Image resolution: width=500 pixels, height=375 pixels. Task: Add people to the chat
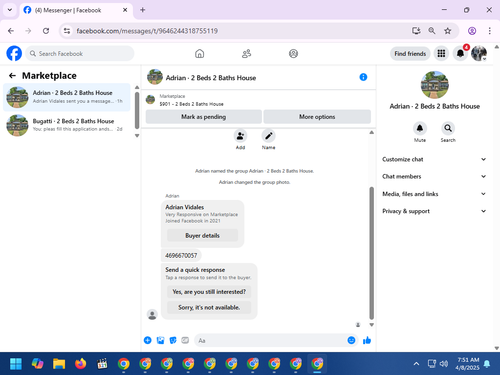240,136
